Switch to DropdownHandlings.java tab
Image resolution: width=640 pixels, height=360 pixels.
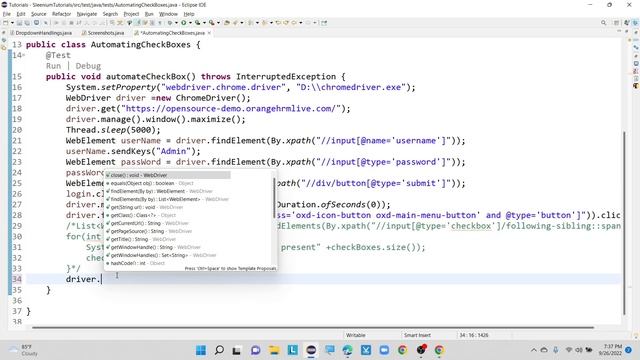click(x=41, y=33)
